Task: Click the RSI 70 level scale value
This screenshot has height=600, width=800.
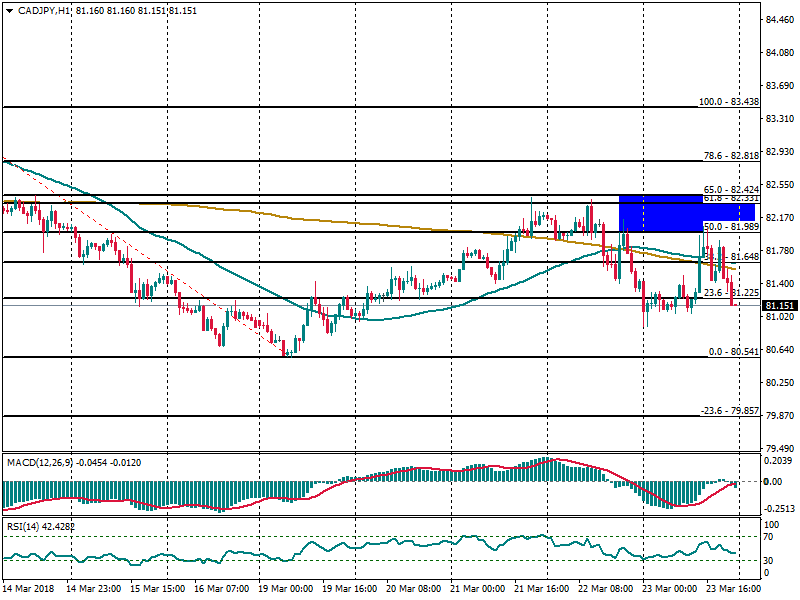Action: [x=770, y=537]
